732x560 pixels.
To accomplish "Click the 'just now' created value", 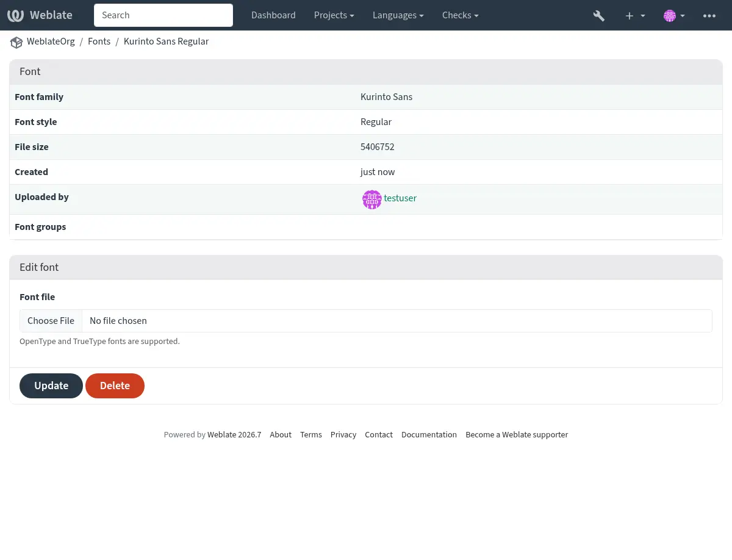I will [x=378, y=172].
